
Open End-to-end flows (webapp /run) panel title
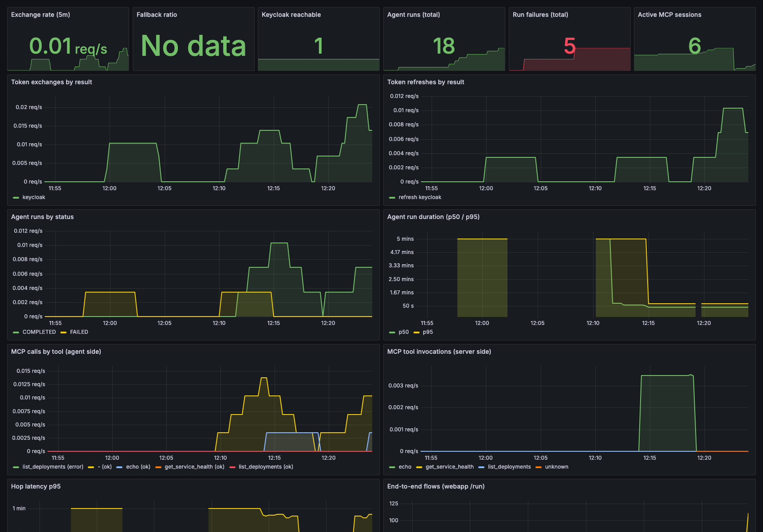[436, 486]
